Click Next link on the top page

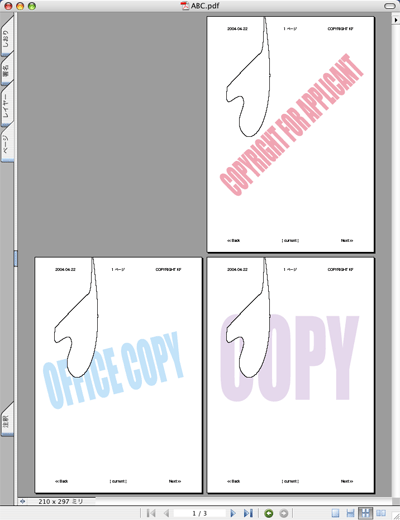click(347, 240)
